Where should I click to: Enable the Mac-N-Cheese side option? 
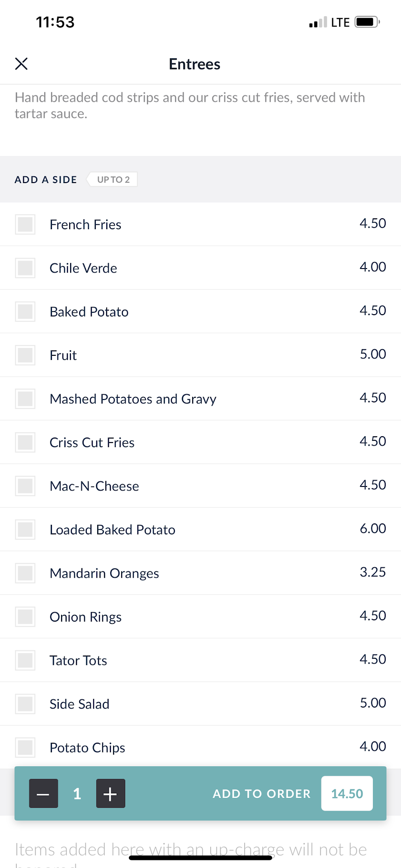coord(25,486)
